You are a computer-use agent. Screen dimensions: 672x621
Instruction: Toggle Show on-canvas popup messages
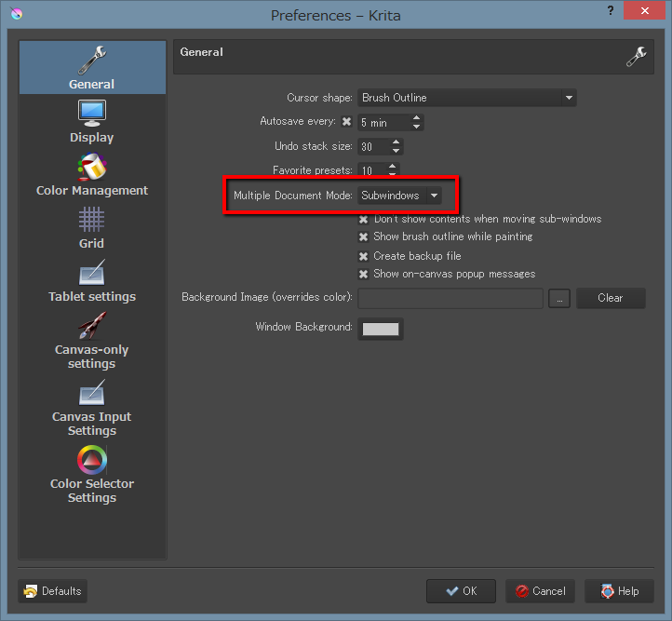tap(363, 275)
